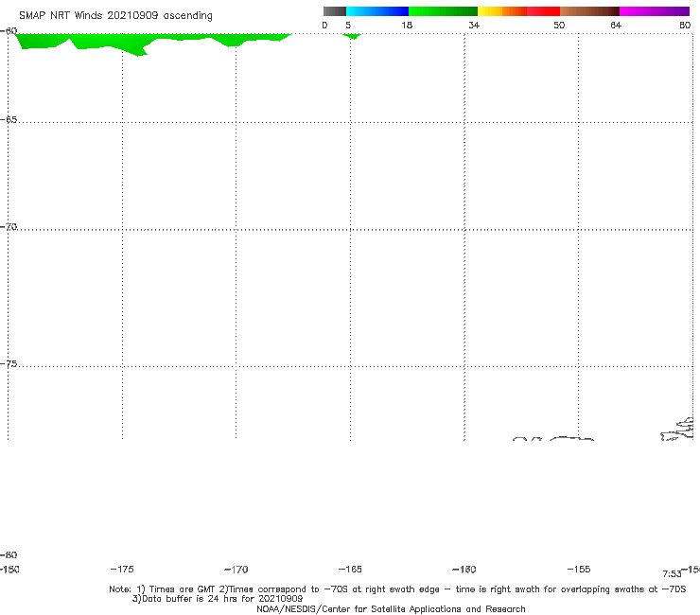Click the latitude axis label '-60'
The image size is (700, 615).
(x=9, y=31)
